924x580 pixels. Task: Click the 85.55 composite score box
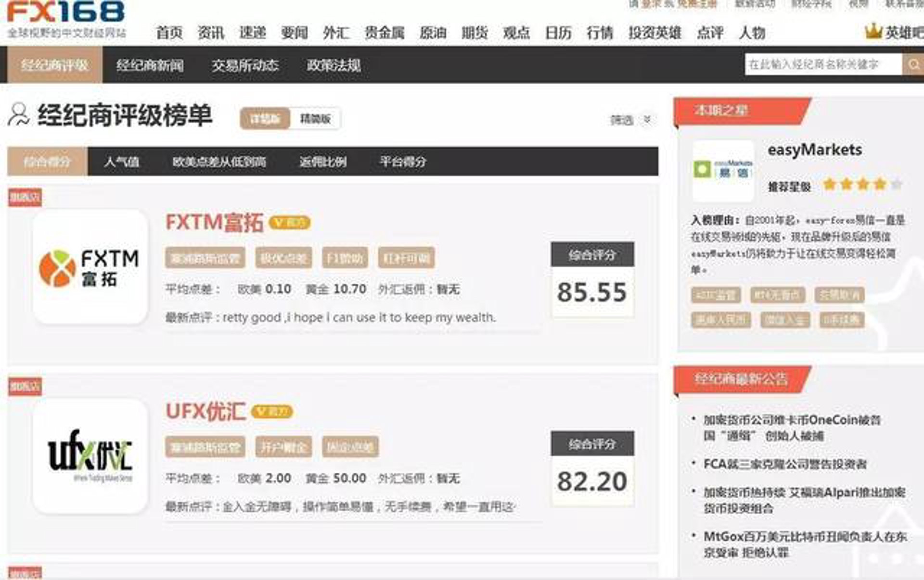pyautogui.click(x=592, y=279)
